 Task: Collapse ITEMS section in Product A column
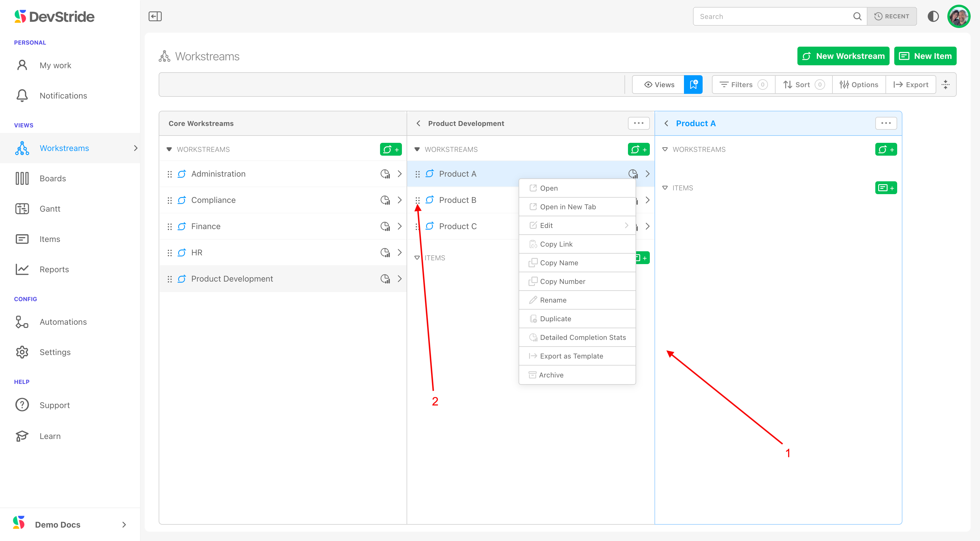[665, 188]
